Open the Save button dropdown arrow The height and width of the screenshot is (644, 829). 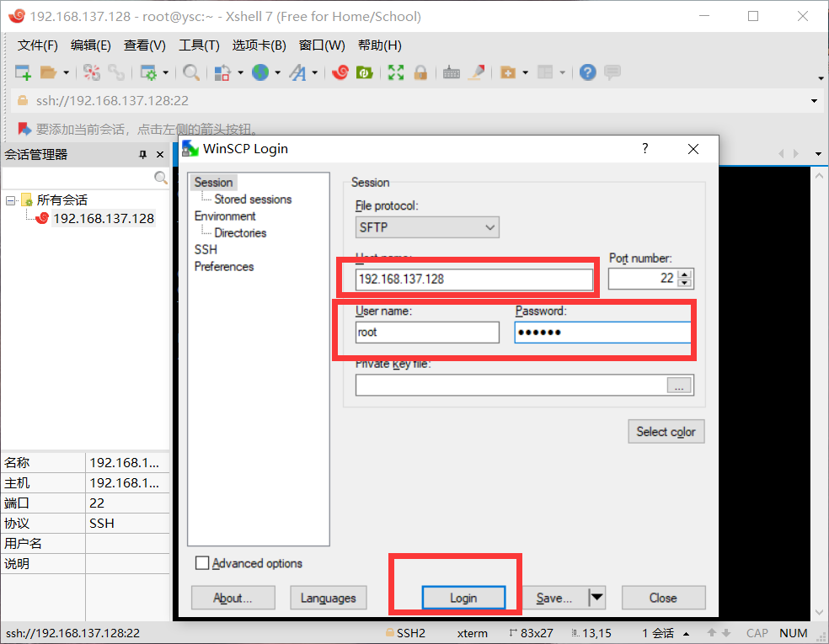coord(597,598)
